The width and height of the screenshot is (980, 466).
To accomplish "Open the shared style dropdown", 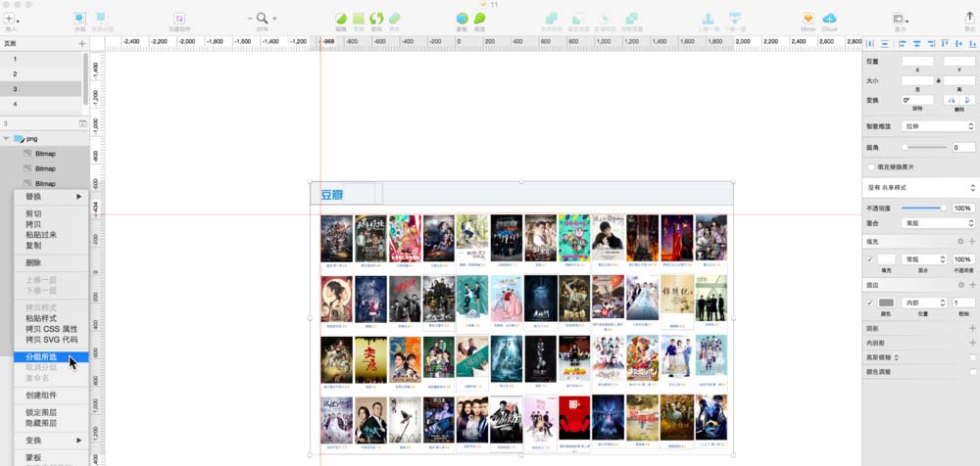I will point(919,187).
